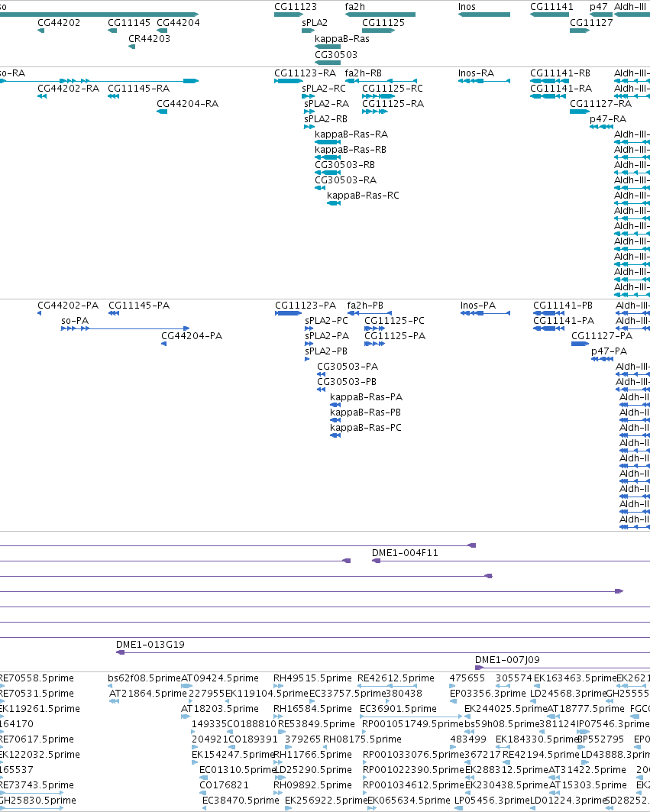Click the CG44202 gene label

point(59,23)
